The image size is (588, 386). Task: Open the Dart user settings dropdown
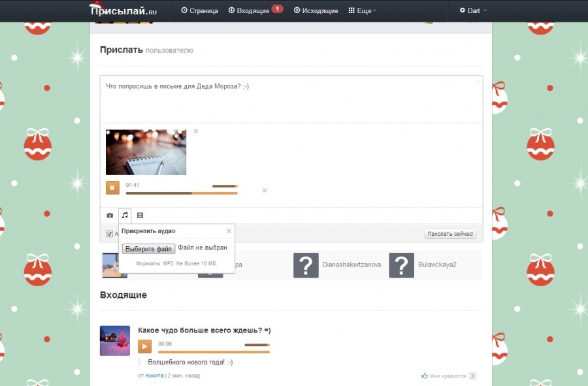click(474, 10)
